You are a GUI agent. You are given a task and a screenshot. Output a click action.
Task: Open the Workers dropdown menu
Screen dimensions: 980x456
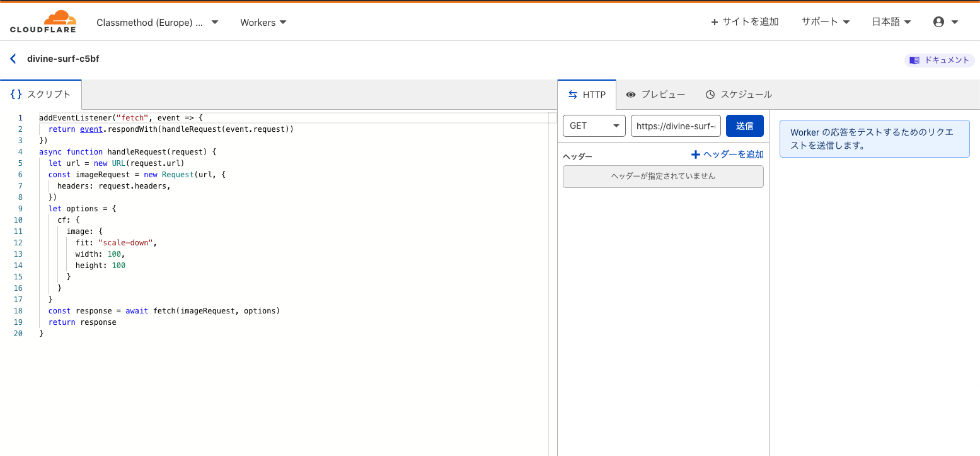click(x=263, y=22)
